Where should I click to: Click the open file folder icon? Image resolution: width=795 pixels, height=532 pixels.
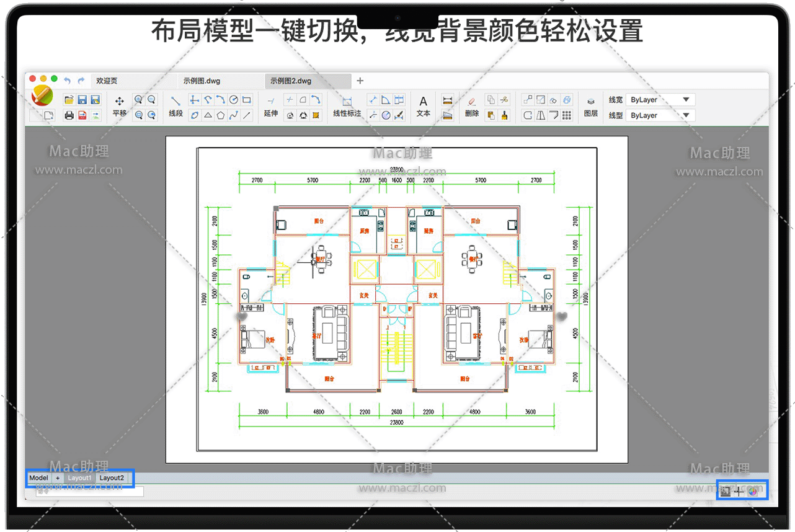pyautogui.click(x=69, y=100)
